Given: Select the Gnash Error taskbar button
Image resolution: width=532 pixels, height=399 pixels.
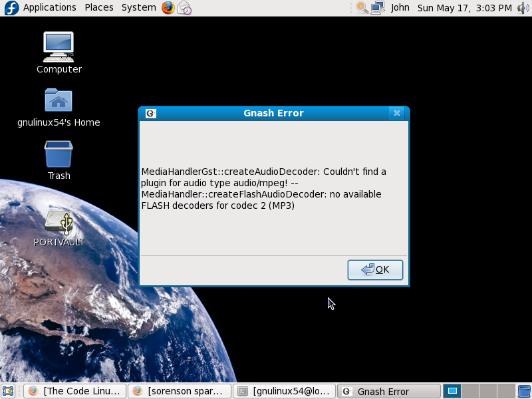Looking at the screenshot, I should pyautogui.click(x=389, y=391).
